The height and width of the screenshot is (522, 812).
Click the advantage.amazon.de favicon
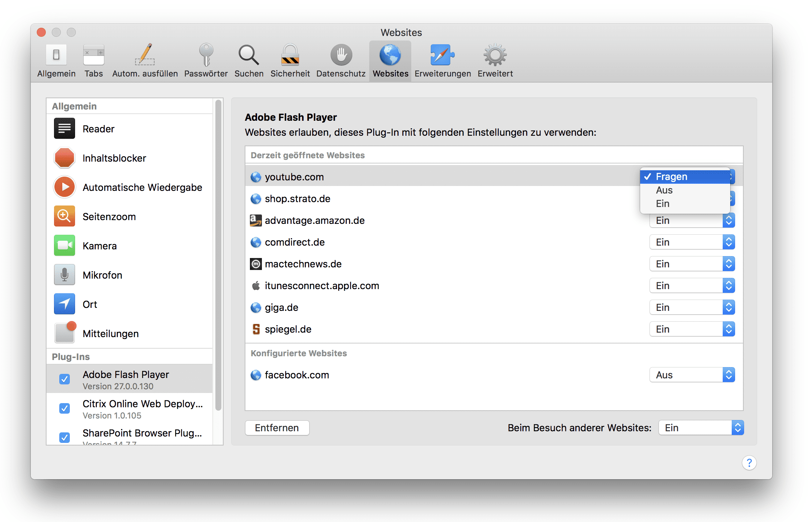click(x=256, y=220)
